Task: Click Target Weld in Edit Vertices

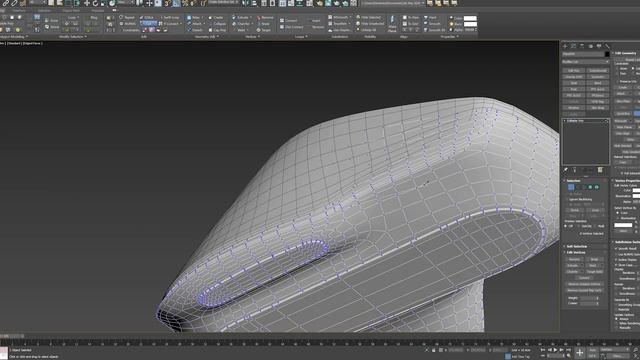Action: point(595,271)
